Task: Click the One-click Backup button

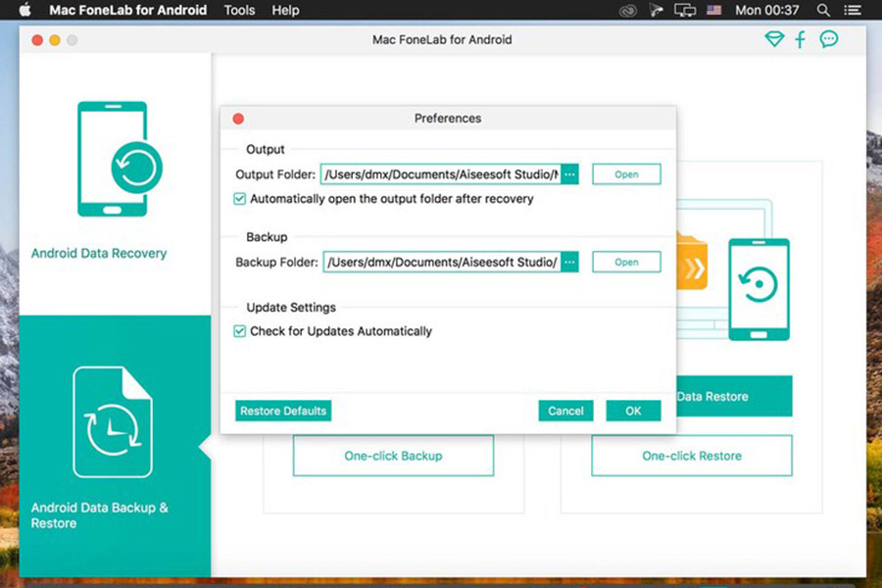Action: [393, 455]
